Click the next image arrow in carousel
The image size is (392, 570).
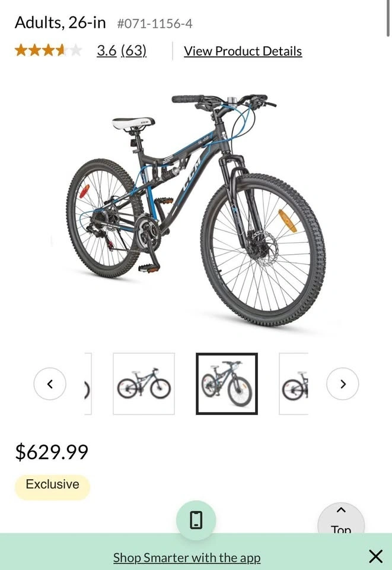click(x=343, y=384)
